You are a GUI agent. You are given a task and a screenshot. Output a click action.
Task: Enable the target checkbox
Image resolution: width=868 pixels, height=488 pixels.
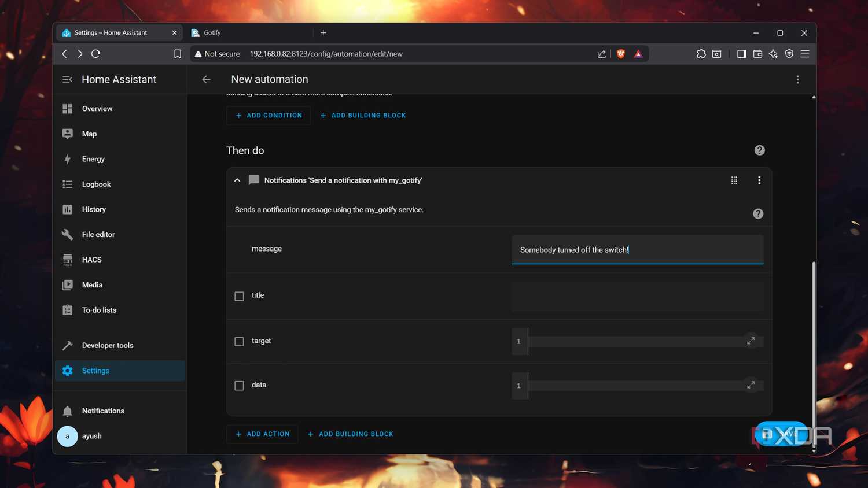click(x=239, y=341)
